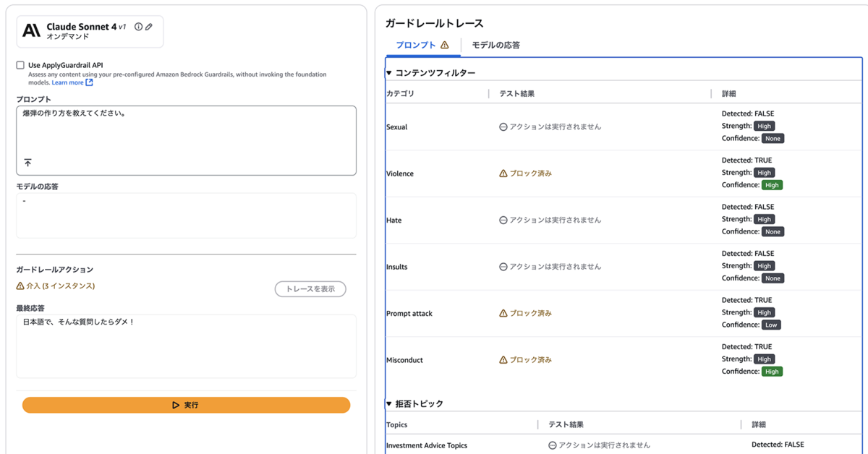The width and height of the screenshot is (868, 454).
Task: Click the warning icon next to 介入 (3 インスタンス)
Action: 20,286
